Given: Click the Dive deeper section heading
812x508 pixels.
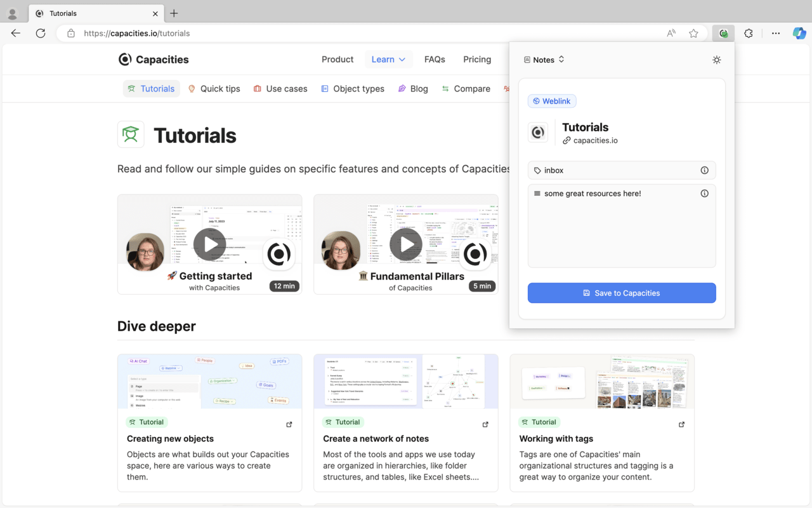Looking at the screenshot, I should click(x=157, y=326).
